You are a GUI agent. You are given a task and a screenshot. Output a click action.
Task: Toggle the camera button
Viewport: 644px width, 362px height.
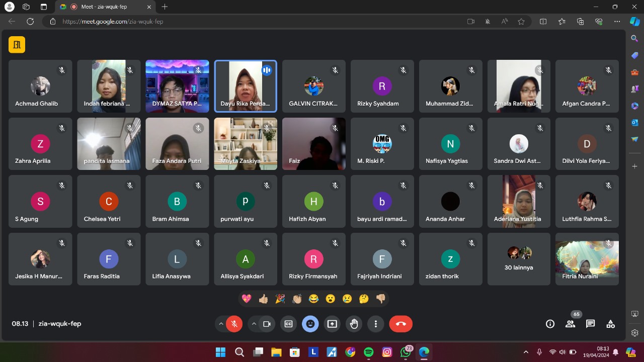point(267,324)
